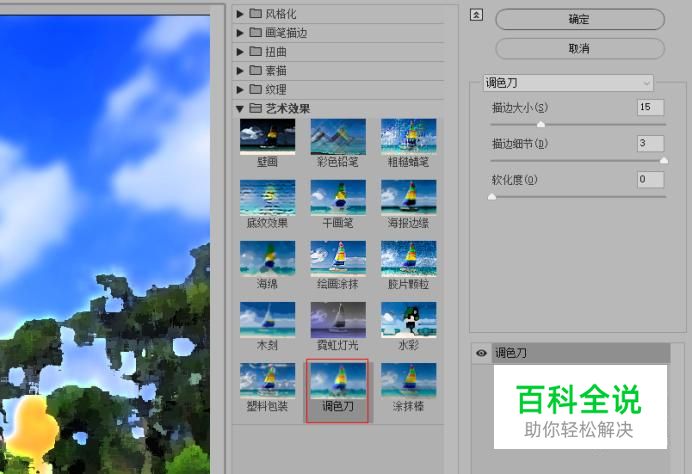Select the 调色刀 filter thumbnail

click(x=338, y=380)
